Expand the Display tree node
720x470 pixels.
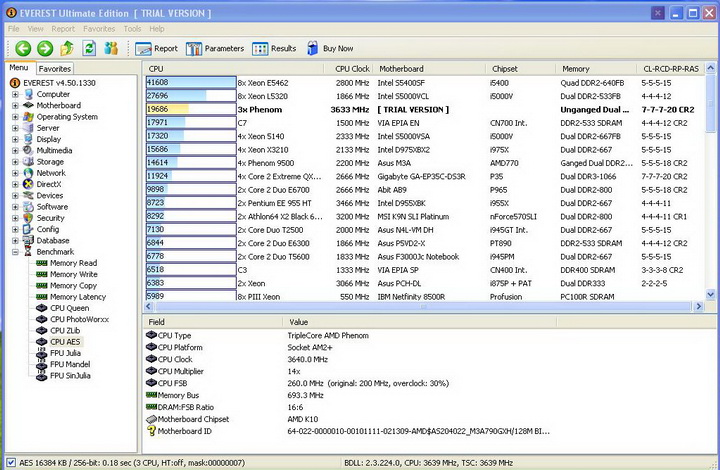(x=15, y=139)
